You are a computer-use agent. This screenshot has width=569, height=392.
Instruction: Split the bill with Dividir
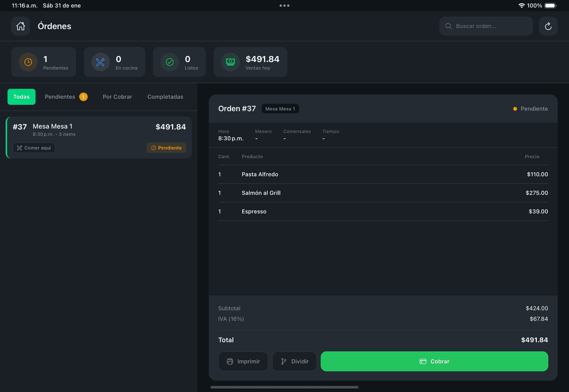click(x=294, y=361)
